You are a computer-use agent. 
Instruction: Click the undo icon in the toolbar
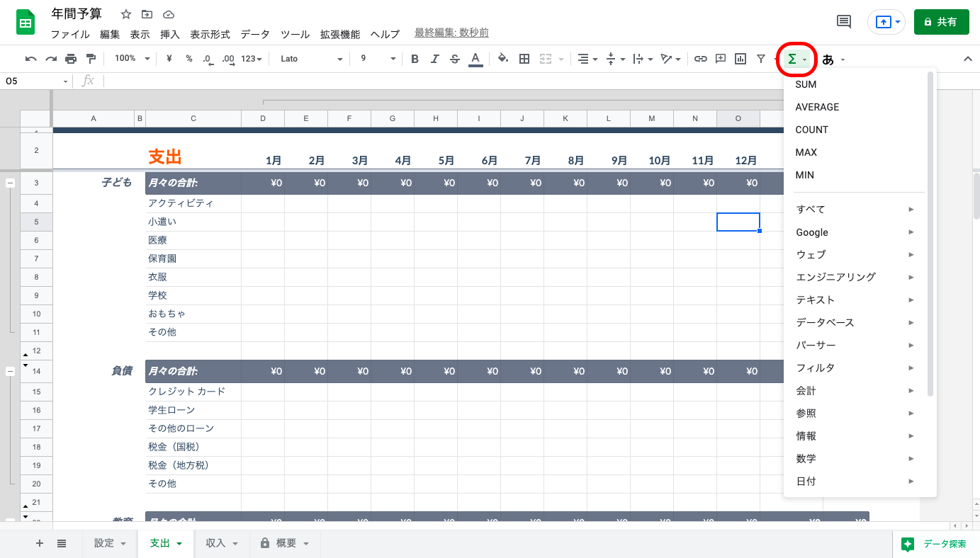coord(31,59)
